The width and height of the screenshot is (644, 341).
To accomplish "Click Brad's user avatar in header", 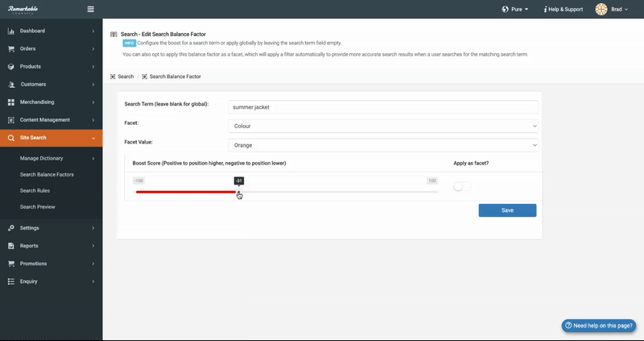I will [601, 10].
